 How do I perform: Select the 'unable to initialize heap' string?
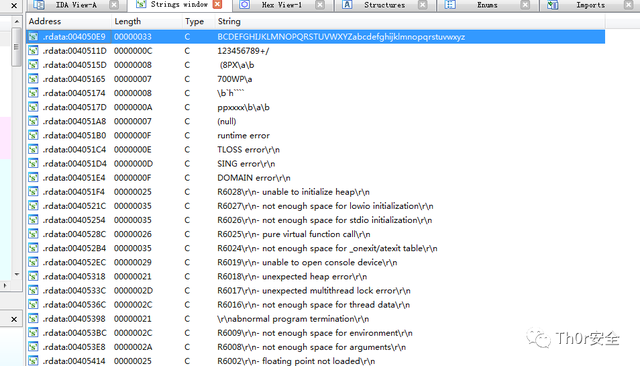(x=293, y=192)
